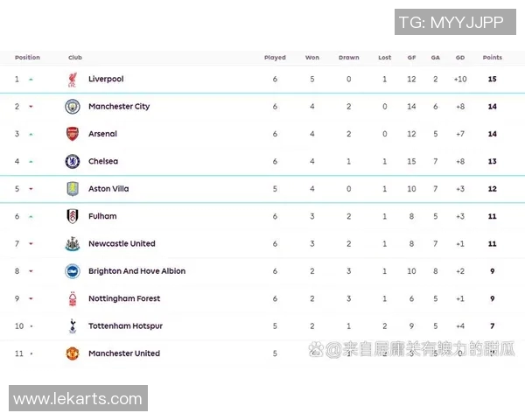The width and height of the screenshot is (525, 420).
Task: Click the Nottingham Forest crest icon
Action: (72, 299)
